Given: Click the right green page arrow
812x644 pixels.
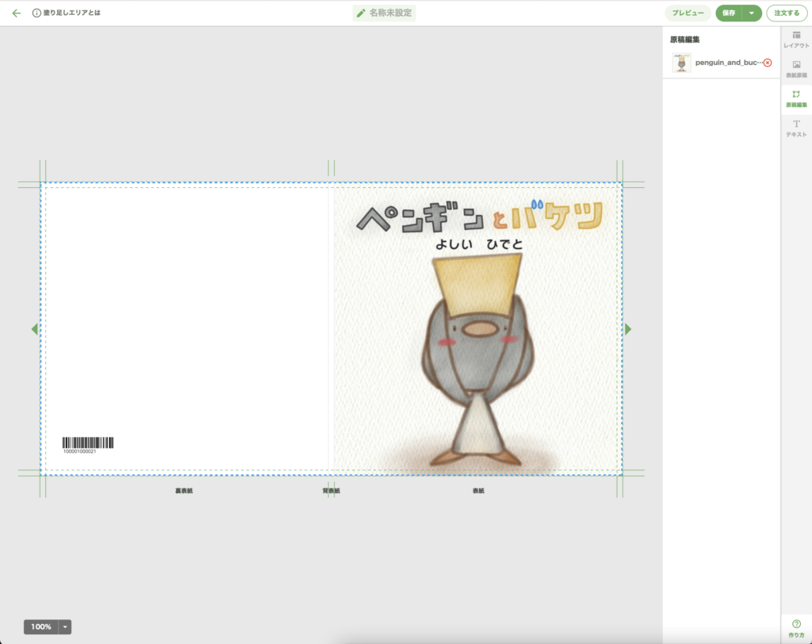Looking at the screenshot, I should coord(628,329).
